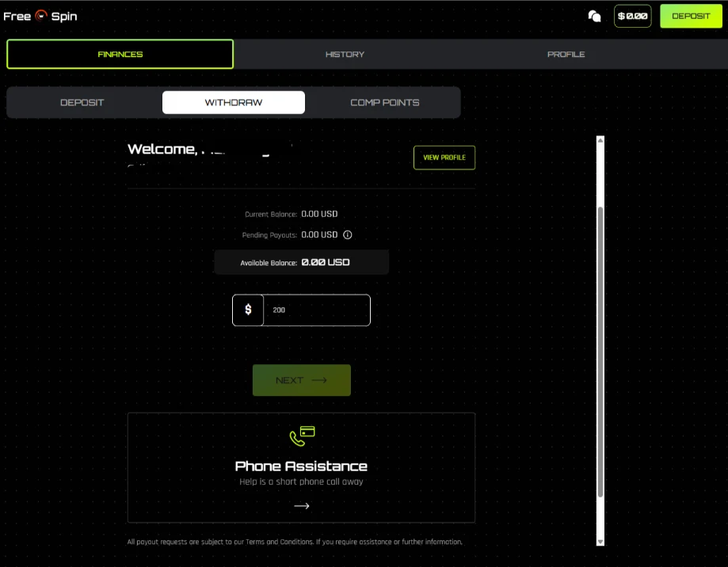Switch to the PROFILE tab
This screenshot has height=567, width=728.
tap(566, 54)
